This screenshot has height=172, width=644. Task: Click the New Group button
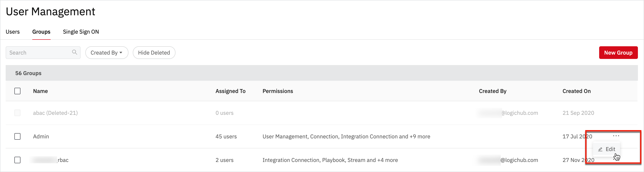click(x=618, y=53)
